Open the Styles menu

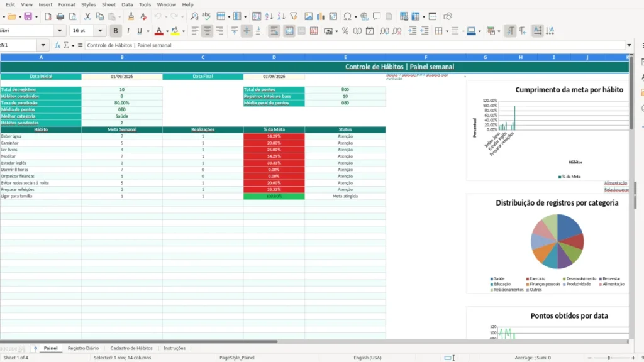[x=88, y=4]
